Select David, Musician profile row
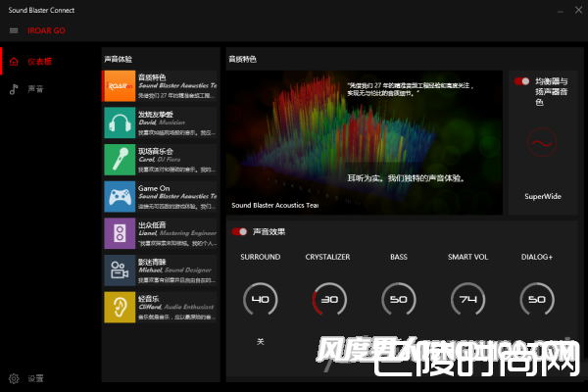The height and width of the screenshot is (392, 588). [x=161, y=122]
